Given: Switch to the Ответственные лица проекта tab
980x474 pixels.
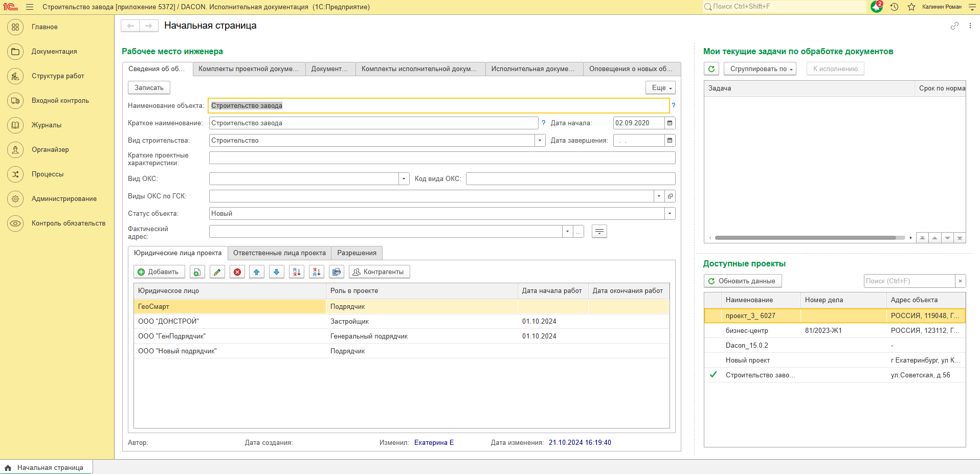Looking at the screenshot, I should tap(279, 253).
